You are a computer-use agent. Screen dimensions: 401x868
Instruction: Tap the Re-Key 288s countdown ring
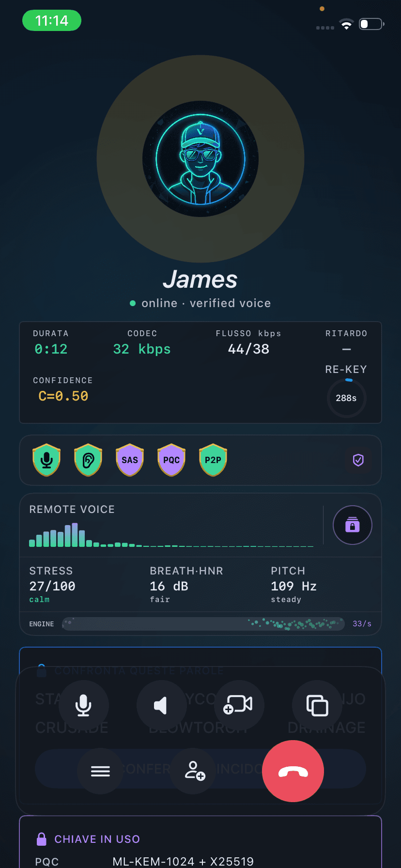point(347,398)
